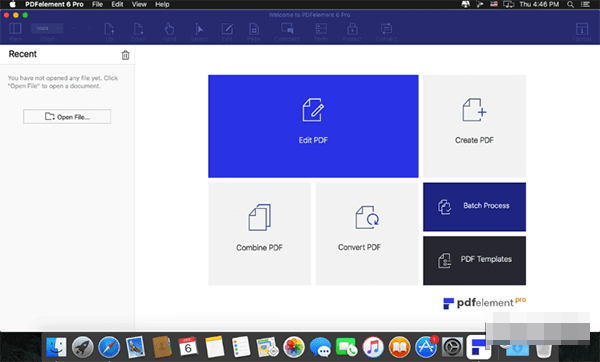This screenshot has width=600, height=362.
Task: Open the Help menu
Action: (162, 5)
